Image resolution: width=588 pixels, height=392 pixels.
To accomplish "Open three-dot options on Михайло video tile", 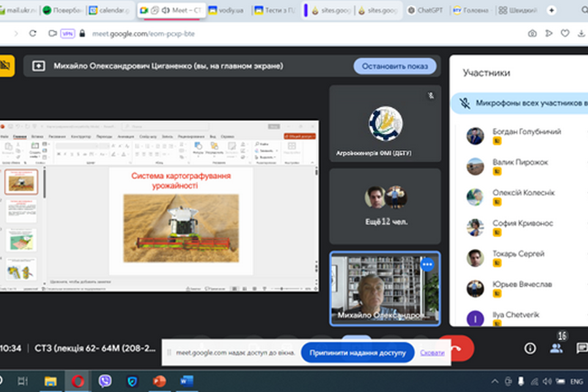I will (x=427, y=265).
